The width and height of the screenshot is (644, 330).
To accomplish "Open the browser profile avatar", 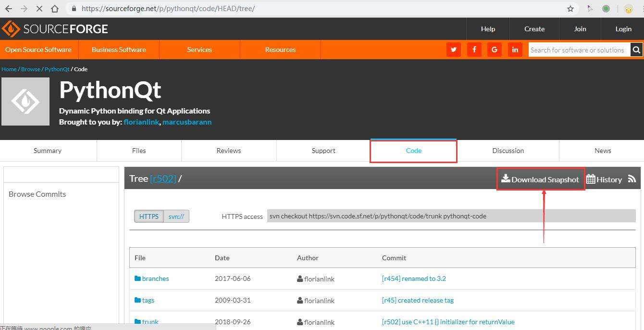I will point(628,9).
